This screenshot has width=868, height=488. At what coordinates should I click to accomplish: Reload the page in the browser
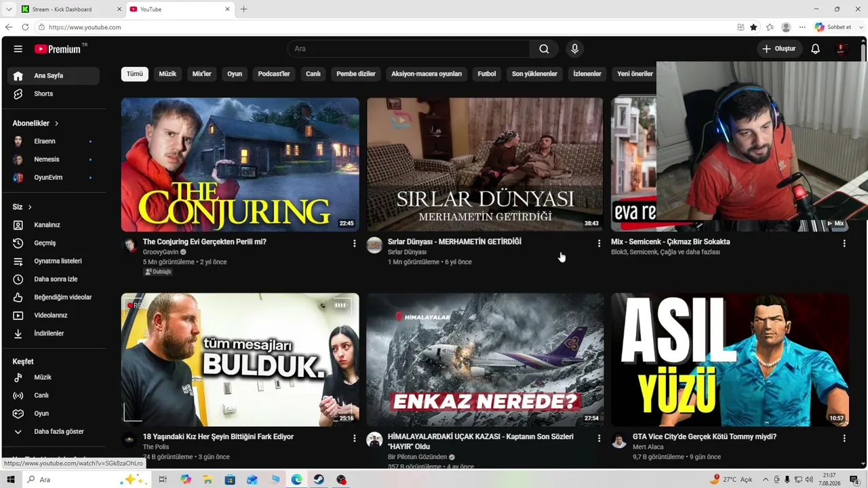[25, 27]
